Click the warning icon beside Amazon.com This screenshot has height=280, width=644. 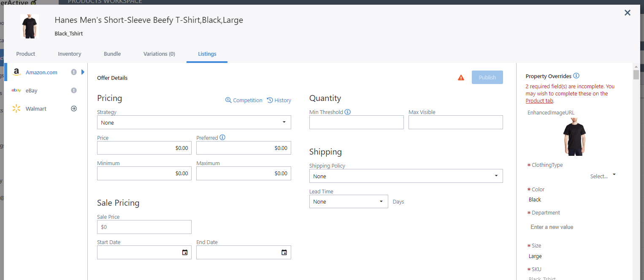[x=74, y=72]
